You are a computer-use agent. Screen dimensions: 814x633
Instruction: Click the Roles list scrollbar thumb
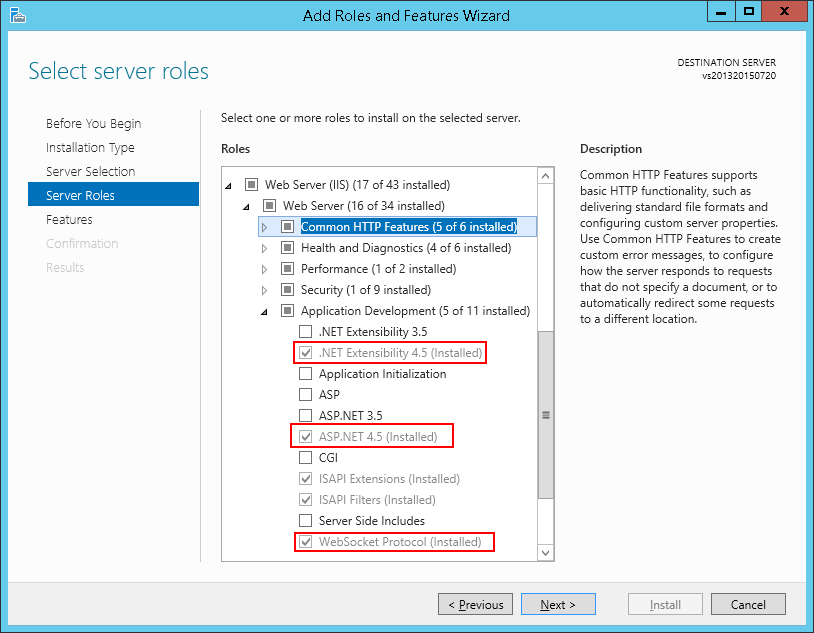546,415
